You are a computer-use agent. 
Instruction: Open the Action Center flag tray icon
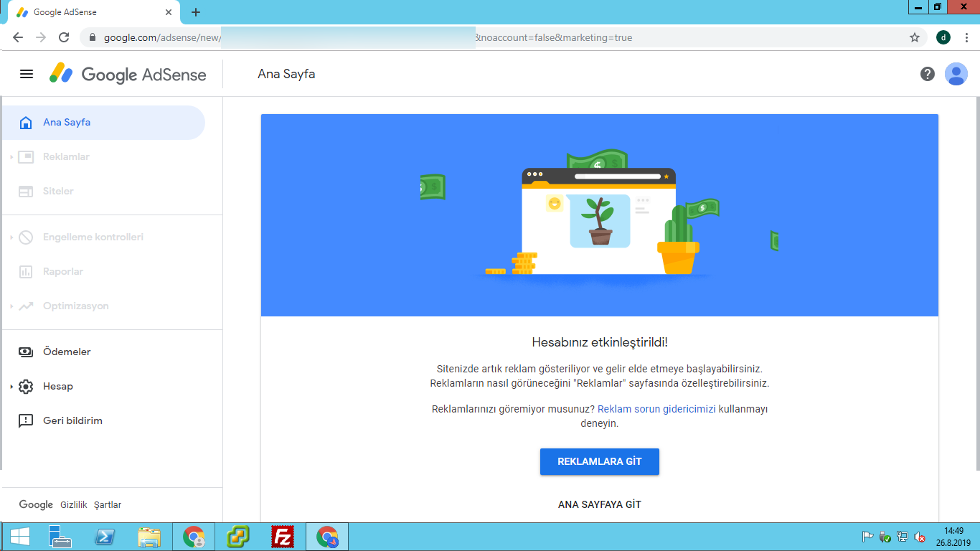[867, 537]
